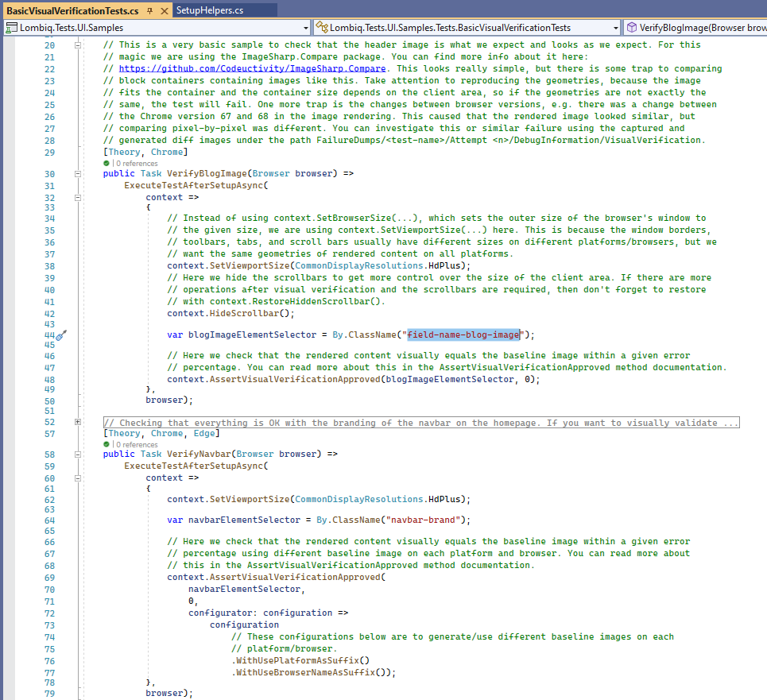Pin the BasicVisualVerificationTests.cs tab
767x700 pixels.
(x=149, y=11)
